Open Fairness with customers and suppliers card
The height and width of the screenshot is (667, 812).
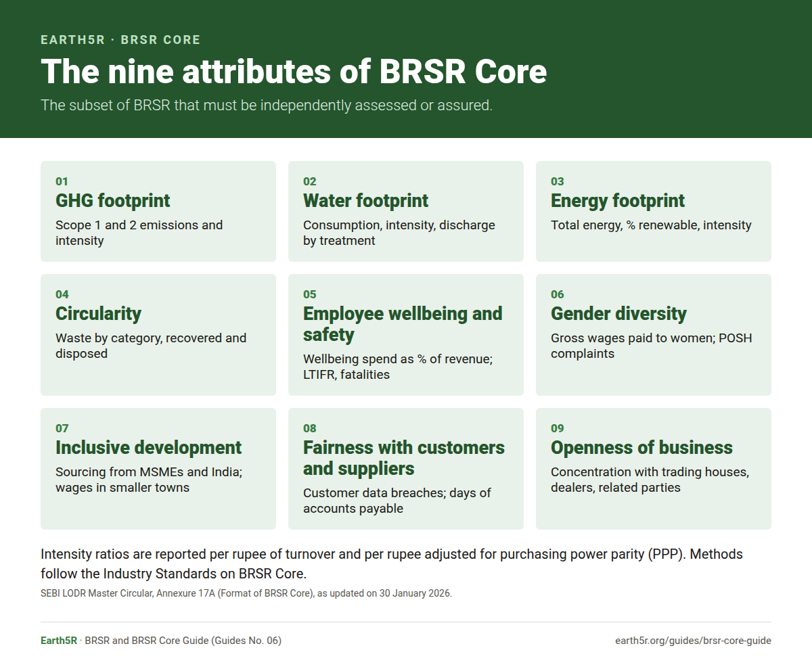point(406,469)
